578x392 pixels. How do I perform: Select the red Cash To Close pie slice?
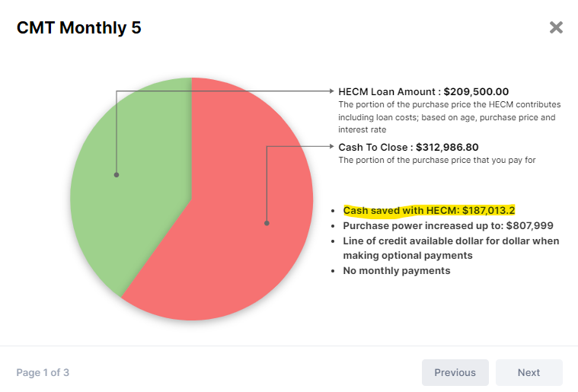tap(228, 228)
